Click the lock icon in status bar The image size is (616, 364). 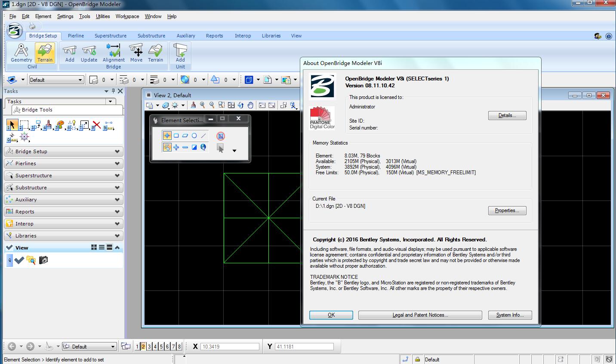[417, 359]
